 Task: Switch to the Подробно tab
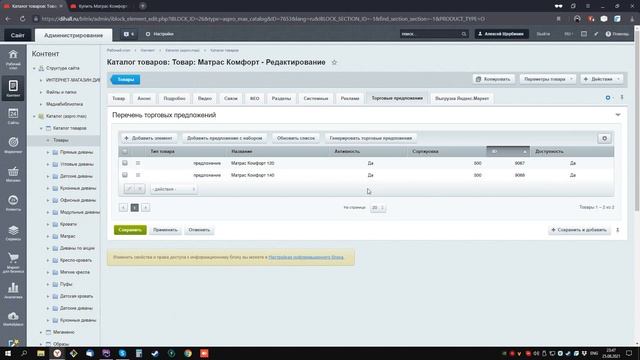tap(174, 98)
